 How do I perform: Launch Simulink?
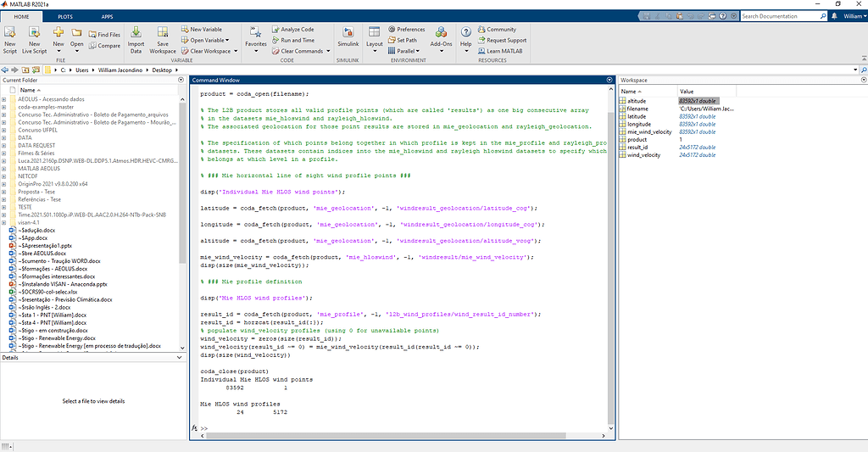pyautogui.click(x=348, y=36)
